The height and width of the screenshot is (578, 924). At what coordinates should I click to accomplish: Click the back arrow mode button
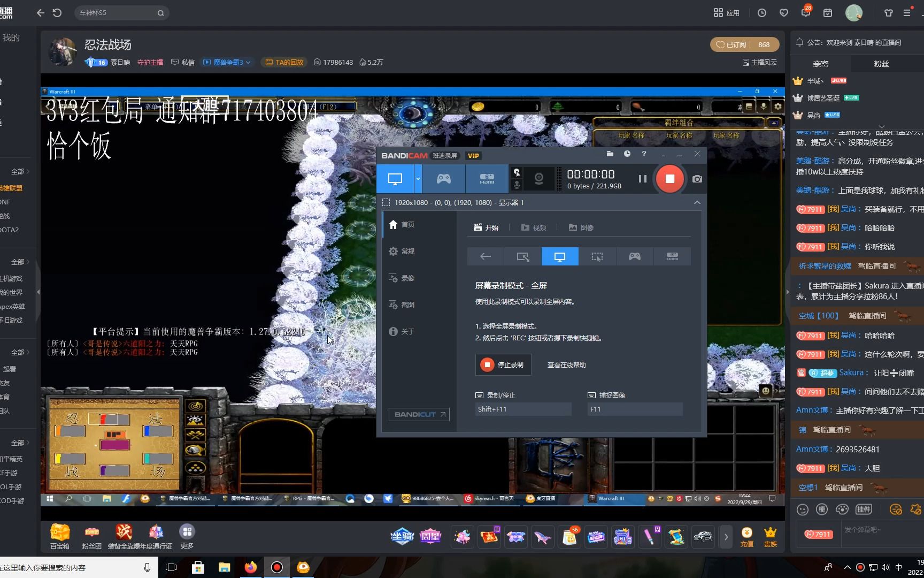[486, 256]
